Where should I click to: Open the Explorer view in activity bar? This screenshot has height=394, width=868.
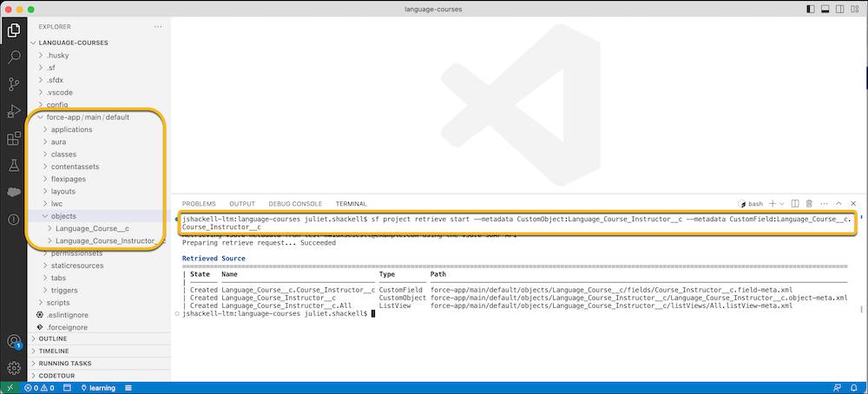(x=14, y=30)
